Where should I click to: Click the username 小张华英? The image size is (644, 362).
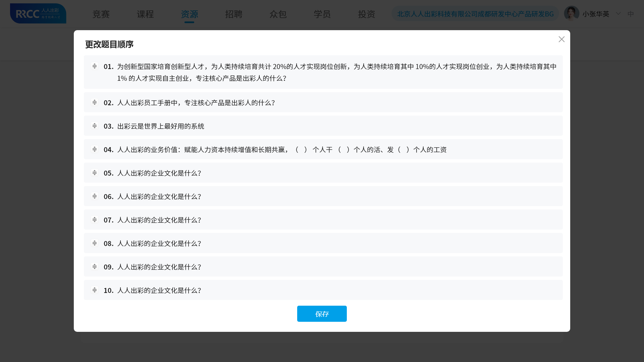coord(596,14)
